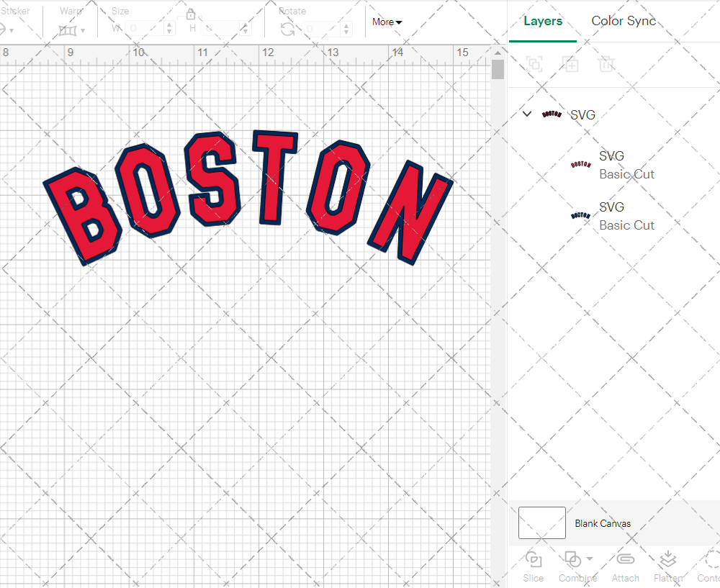Collapse the SVG group in Layers
The width and height of the screenshot is (720, 588).
click(x=527, y=114)
